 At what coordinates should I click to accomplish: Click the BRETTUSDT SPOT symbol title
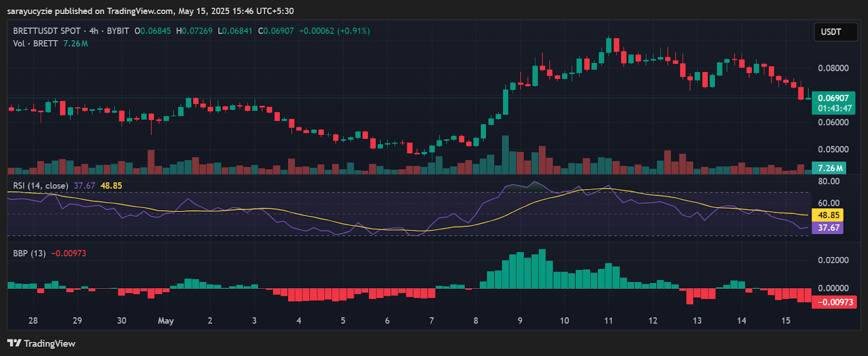47,31
